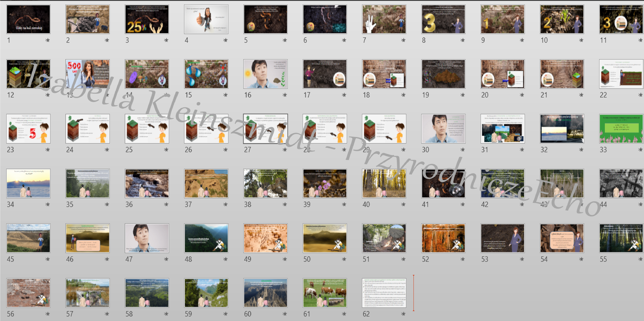Select slide 3 showing 25%

click(147, 19)
